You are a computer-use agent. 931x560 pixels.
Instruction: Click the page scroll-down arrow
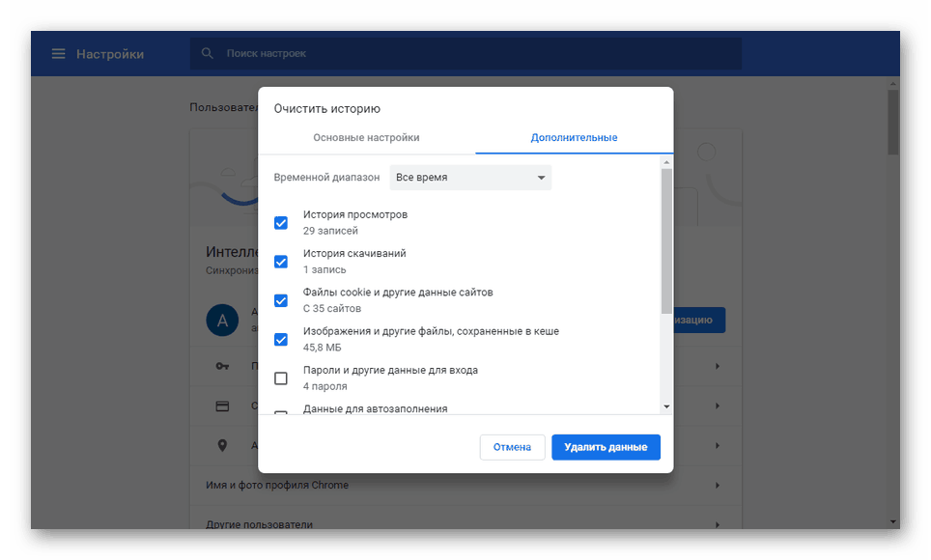pos(893,522)
